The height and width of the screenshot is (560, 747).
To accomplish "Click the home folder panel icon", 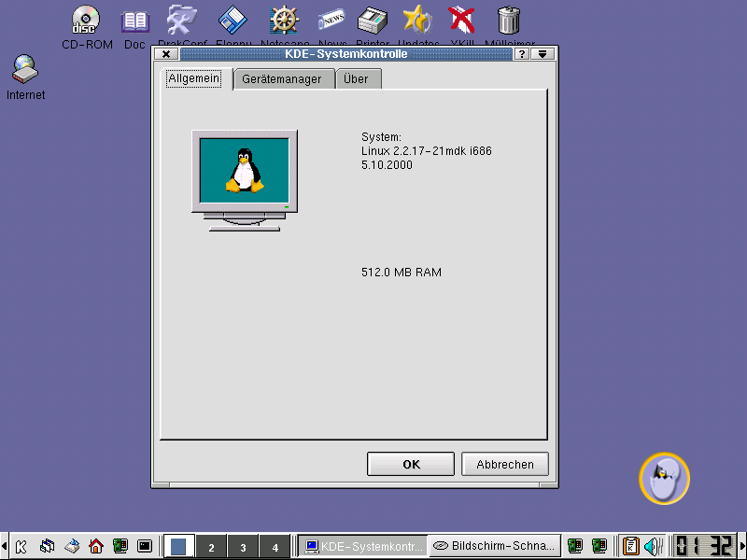I will pyautogui.click(x=95, y=546).
